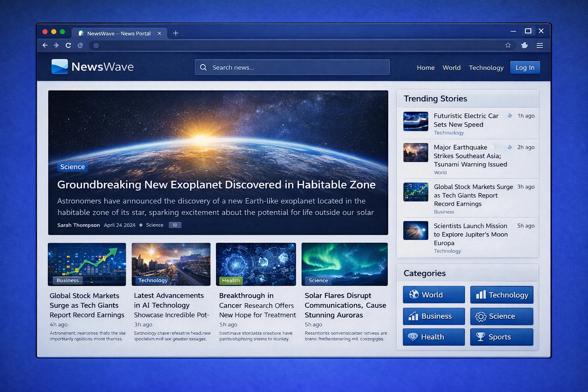Go to Technology in the top navigation
The image size is (588, 392).
486,68
